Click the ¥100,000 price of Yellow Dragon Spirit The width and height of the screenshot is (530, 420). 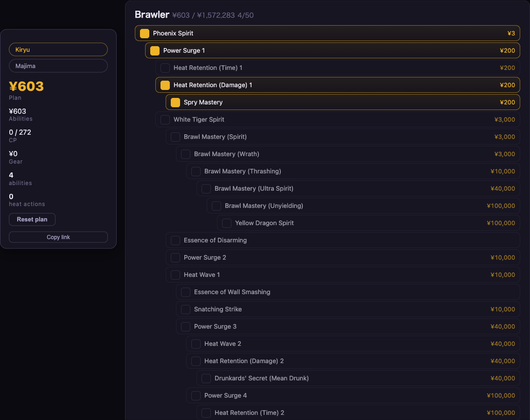[x=501, y=223]
